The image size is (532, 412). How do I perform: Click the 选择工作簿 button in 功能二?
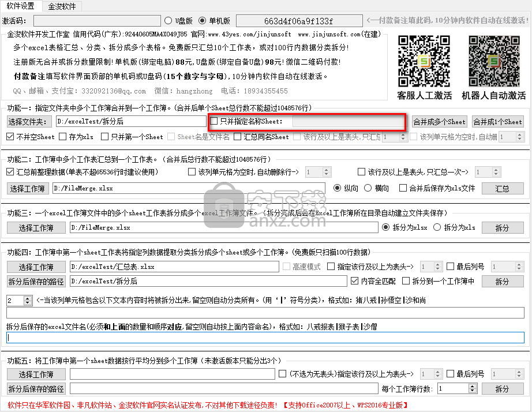pos(28,188)
